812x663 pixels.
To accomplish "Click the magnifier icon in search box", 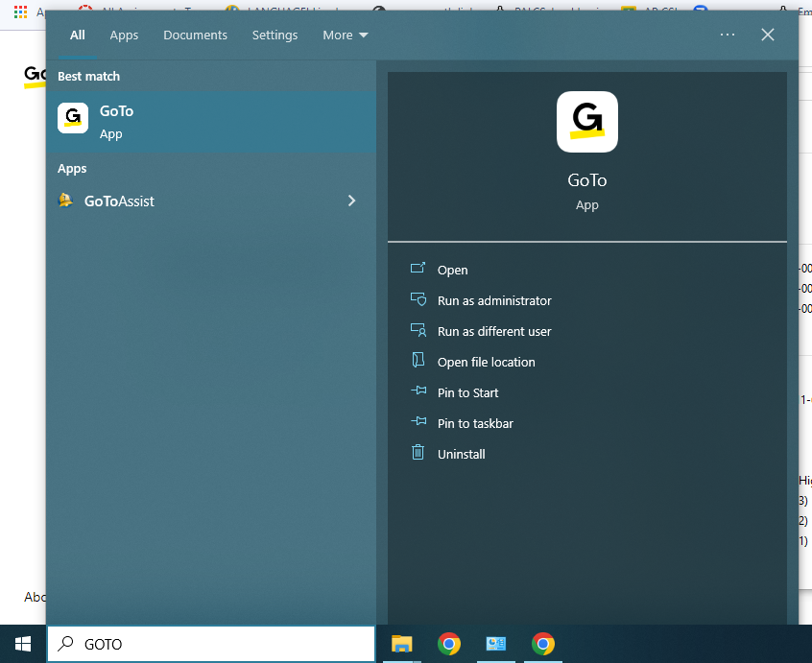I will coord(66,644).
